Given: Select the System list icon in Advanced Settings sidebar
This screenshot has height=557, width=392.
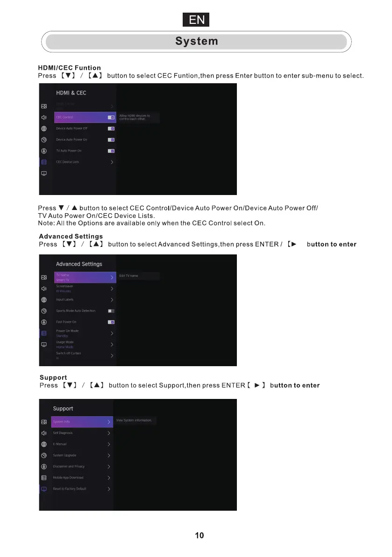Looking at the screenshot, I should point(44,333).
